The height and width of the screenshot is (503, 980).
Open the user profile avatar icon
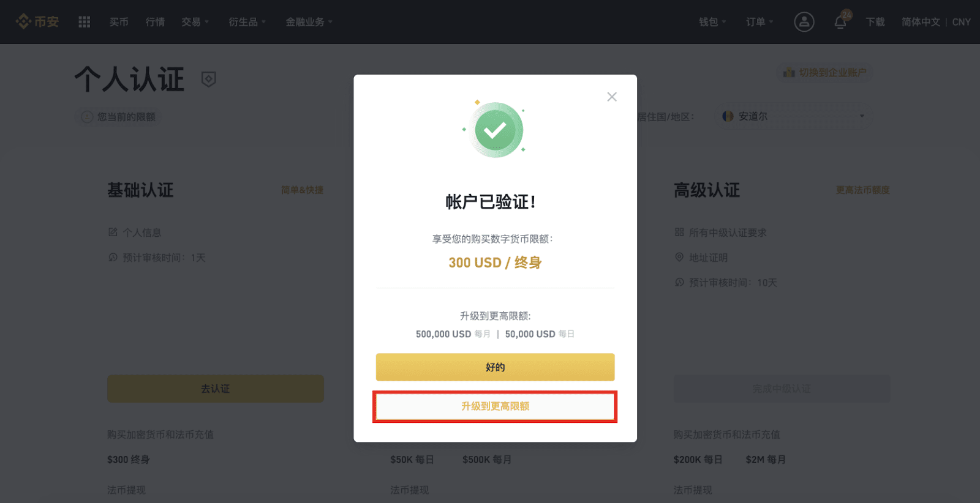[x=804, y=22]
